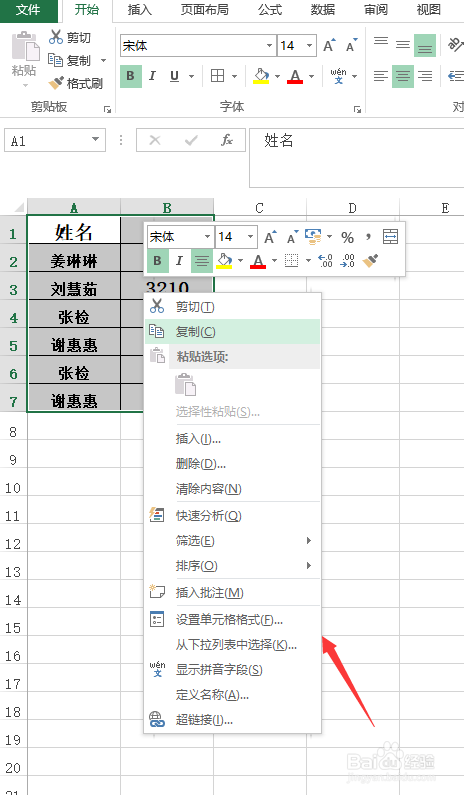
Task: Click the paste option icon in context menu
Action: pyautogui.click(x=186, y=384)
